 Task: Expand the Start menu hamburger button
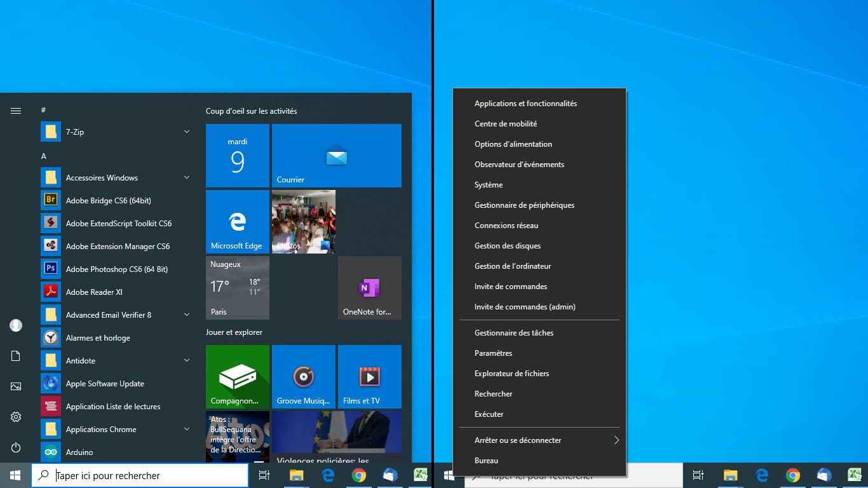click(16, 111)
